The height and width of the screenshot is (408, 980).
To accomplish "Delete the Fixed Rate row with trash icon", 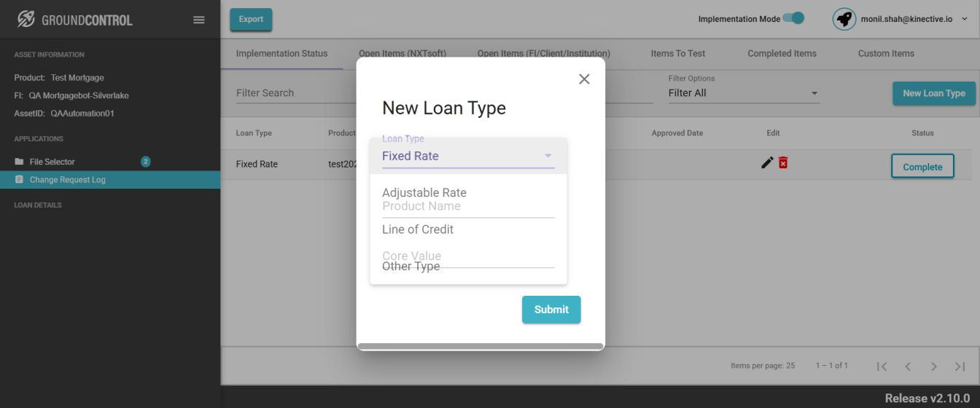I will click(x=783, y=162).
